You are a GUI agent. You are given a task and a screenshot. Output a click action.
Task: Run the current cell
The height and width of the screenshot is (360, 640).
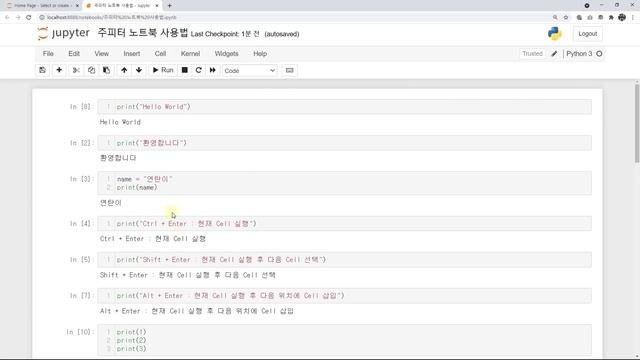click(162, 70)
